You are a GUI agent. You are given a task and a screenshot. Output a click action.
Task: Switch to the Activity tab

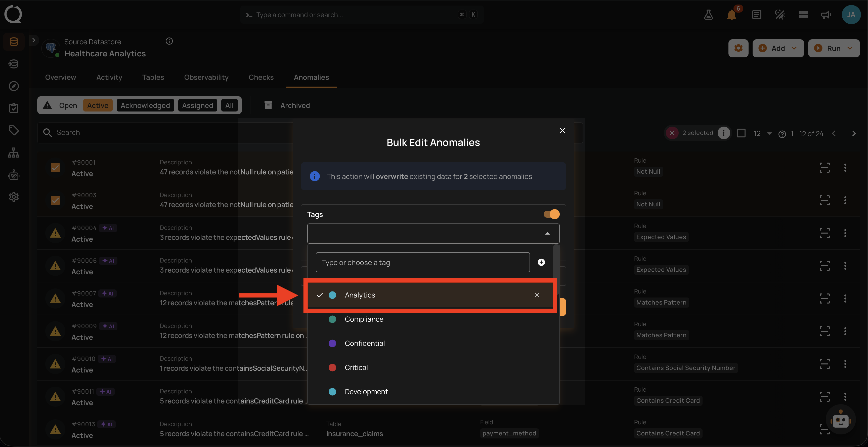click(109, 77)
